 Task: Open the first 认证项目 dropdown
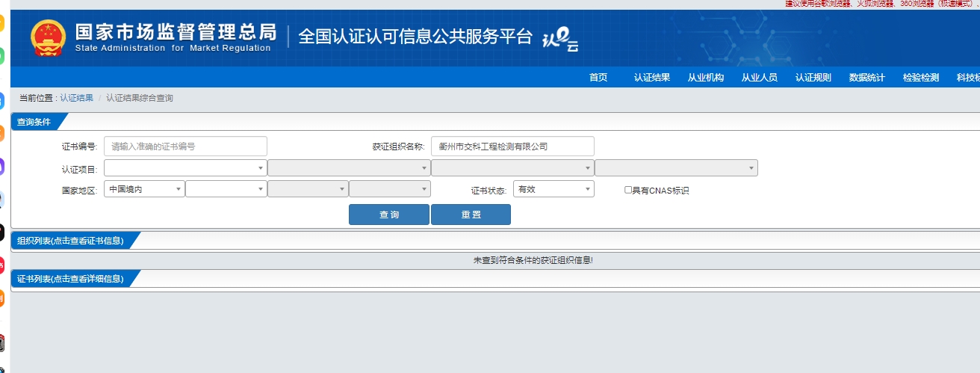[x=185, y=168]
